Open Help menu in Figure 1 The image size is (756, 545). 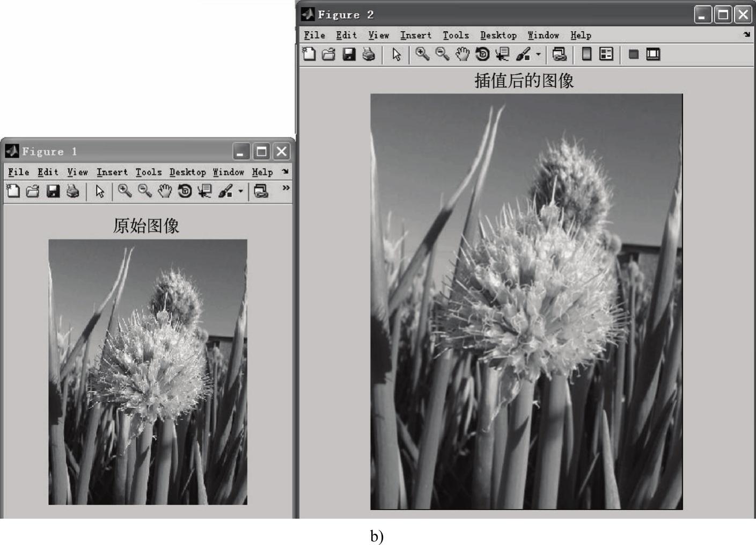[x=262, y=172]
